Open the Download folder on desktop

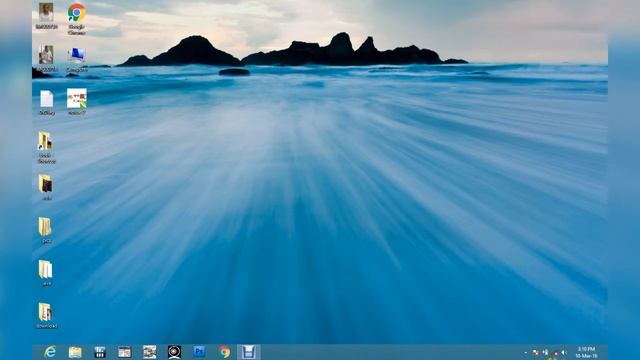click(x=46, y=315)
